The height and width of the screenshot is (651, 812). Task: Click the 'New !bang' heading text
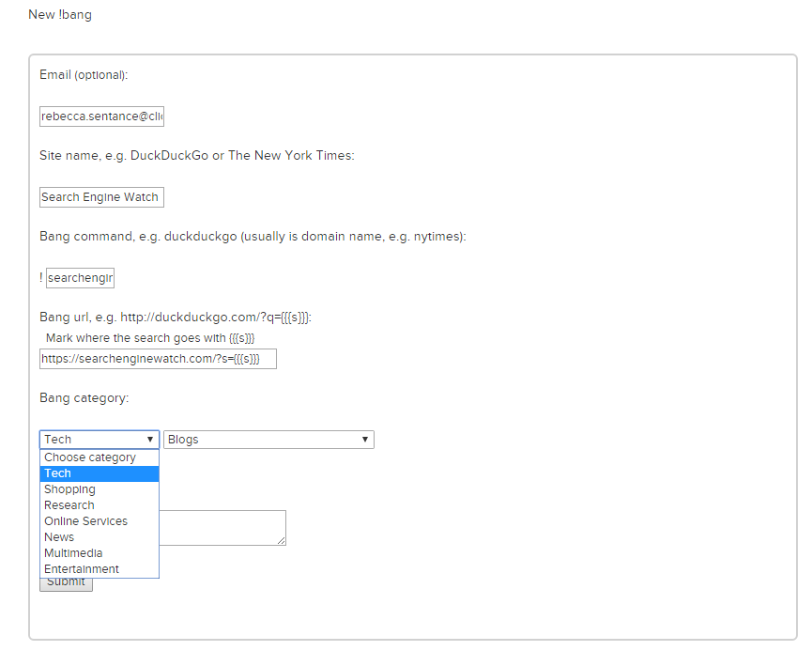(60, 15)
